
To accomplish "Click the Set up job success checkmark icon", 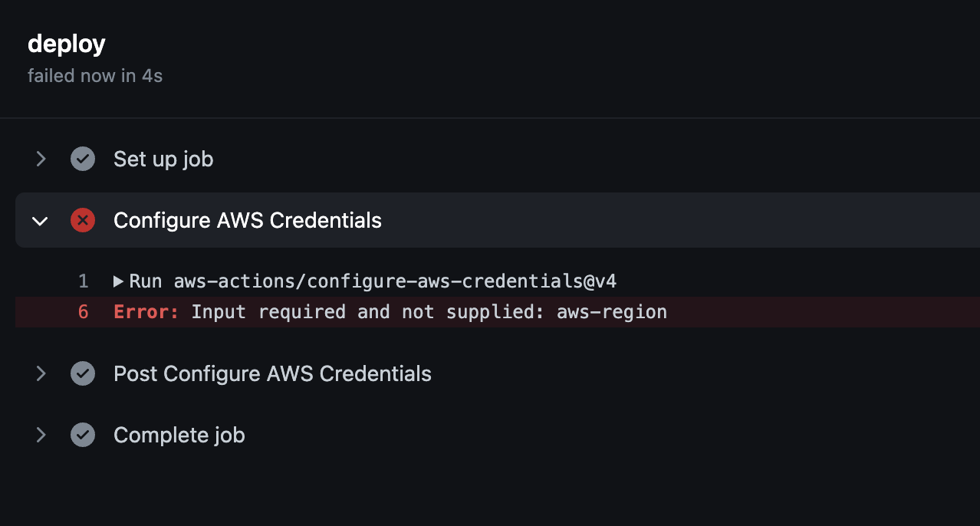I will (x=83, y=159).
